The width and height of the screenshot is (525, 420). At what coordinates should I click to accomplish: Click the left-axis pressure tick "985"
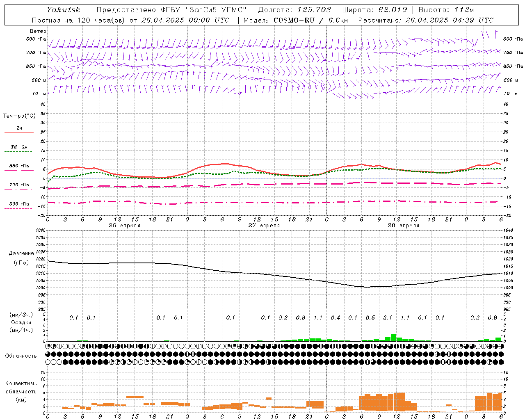tap(41, 309)
